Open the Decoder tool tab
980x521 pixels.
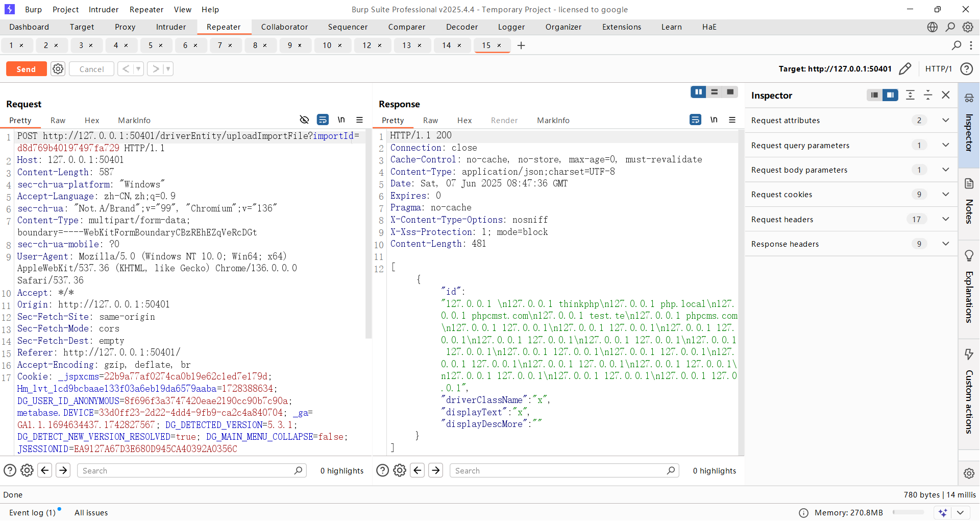462,27
